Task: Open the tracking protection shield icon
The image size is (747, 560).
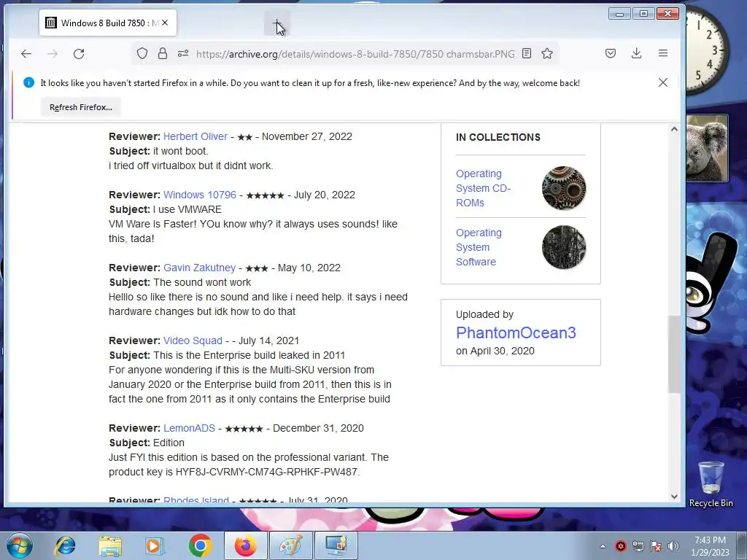Action: [142, 54]
